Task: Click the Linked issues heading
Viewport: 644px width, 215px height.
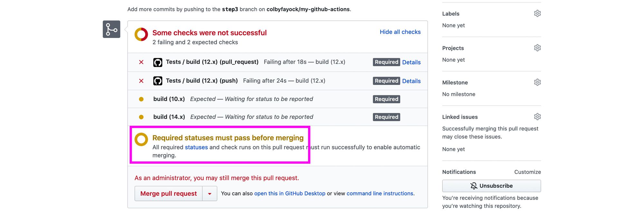Action: click(460, 117)
